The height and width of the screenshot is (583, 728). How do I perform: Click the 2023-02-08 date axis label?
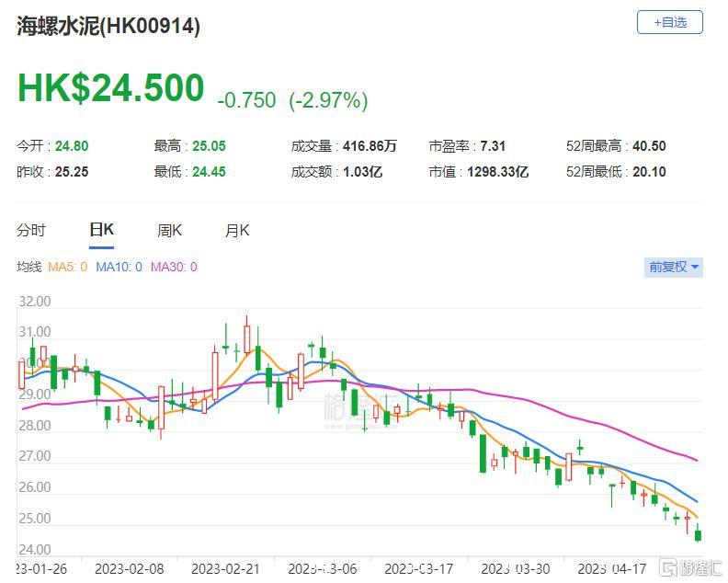[x=129, y=568]
